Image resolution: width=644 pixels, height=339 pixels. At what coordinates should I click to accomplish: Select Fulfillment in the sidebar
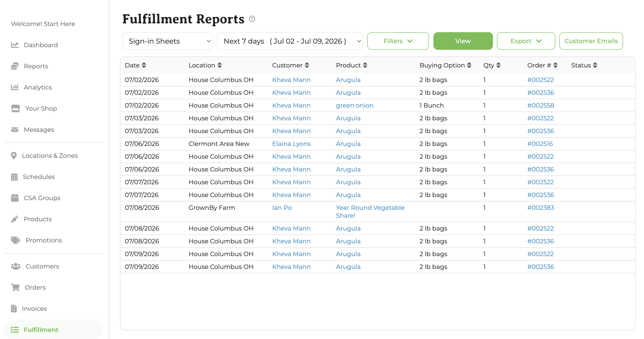41,330
